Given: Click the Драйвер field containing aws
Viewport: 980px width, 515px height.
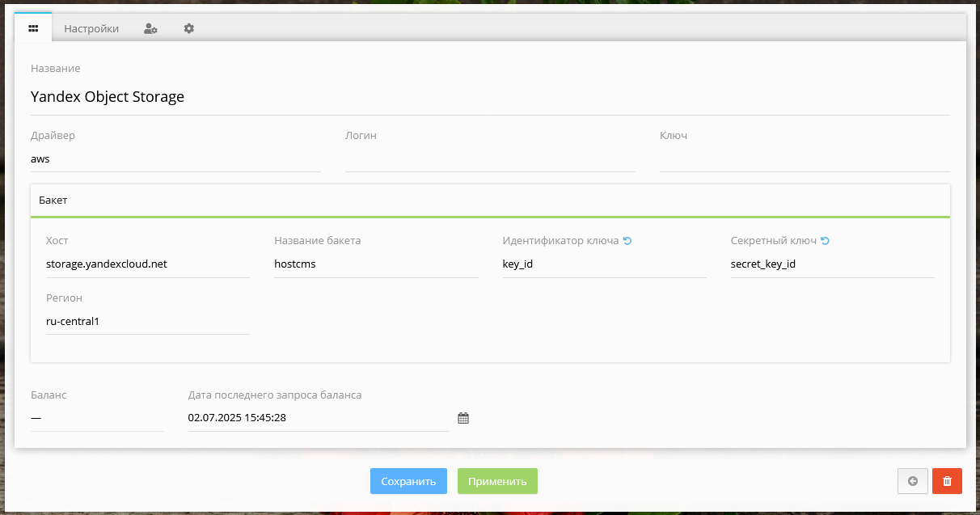Looking at the screenshot, I should point(175,159).
